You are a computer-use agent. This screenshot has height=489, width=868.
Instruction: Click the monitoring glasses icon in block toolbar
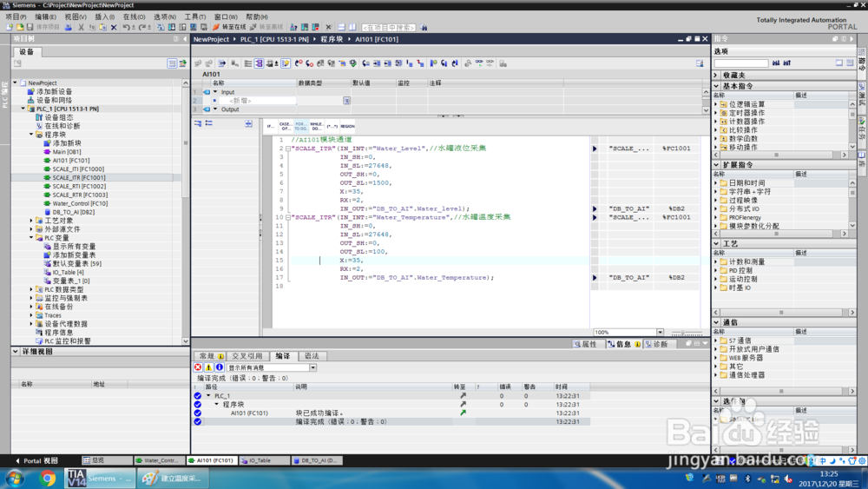tap(479, 63)
